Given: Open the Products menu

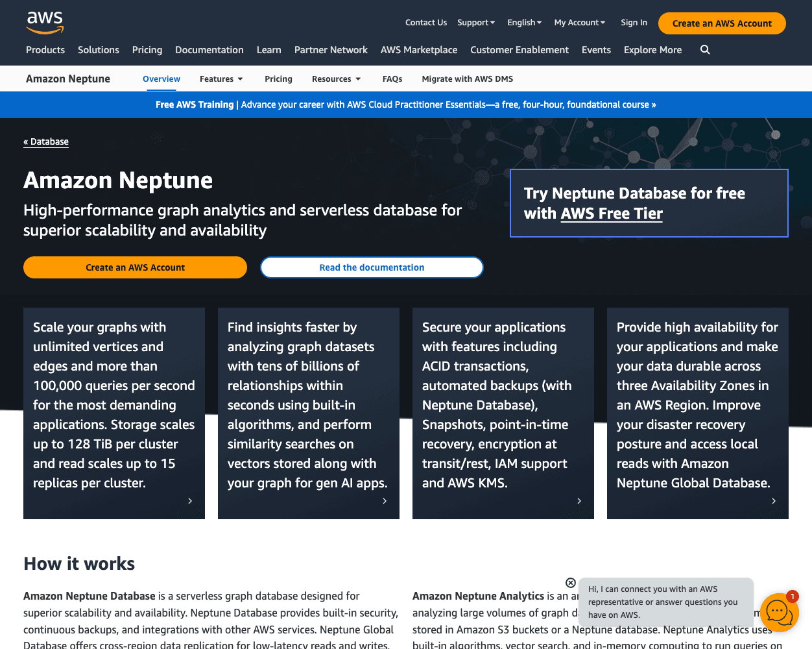Looking at the screenshot, I should [x=45, y=50].
